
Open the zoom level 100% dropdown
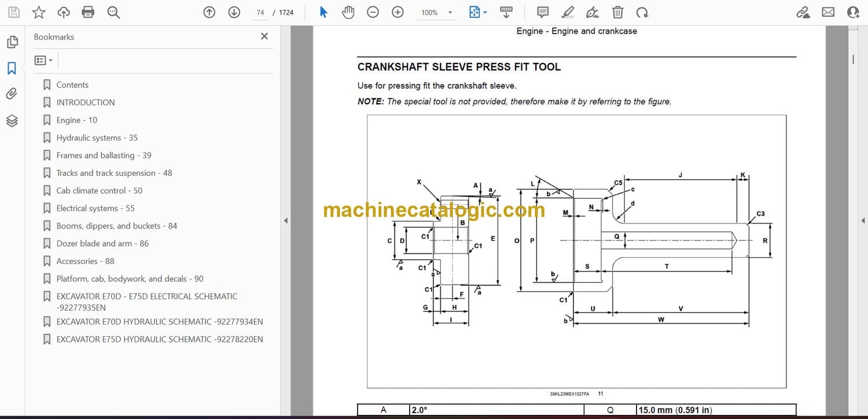[450, 12]
